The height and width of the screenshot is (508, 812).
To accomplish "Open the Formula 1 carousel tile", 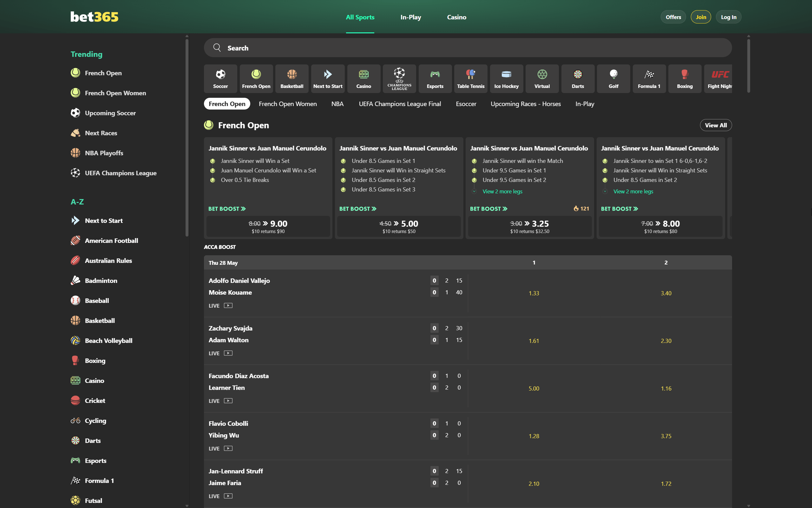I will pos(649,79).
